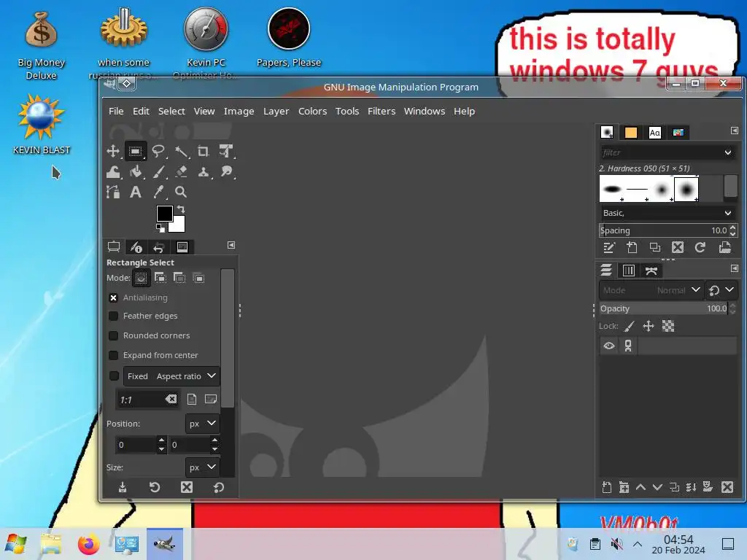Adjust the brush Spacing slider
Screen dimensions: 747x560
tap(664, 230)
